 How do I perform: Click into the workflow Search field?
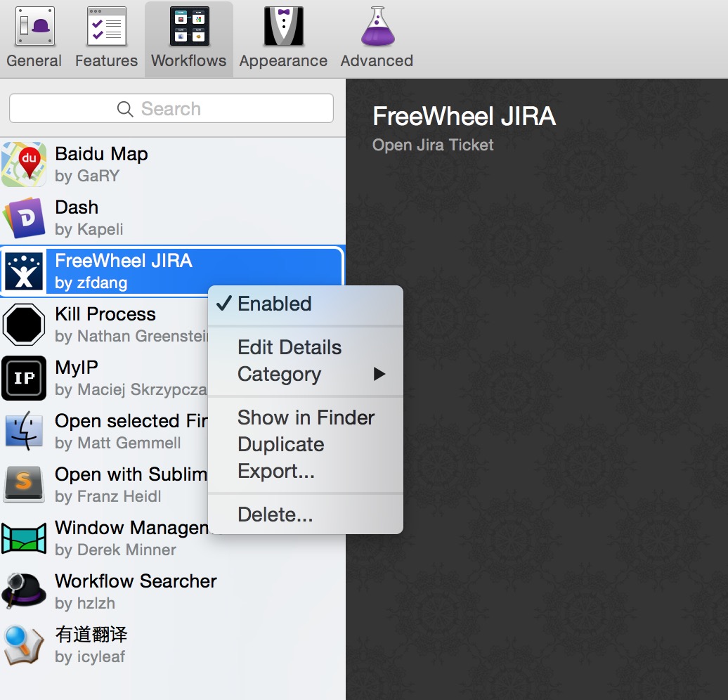[x=171, y=109]
